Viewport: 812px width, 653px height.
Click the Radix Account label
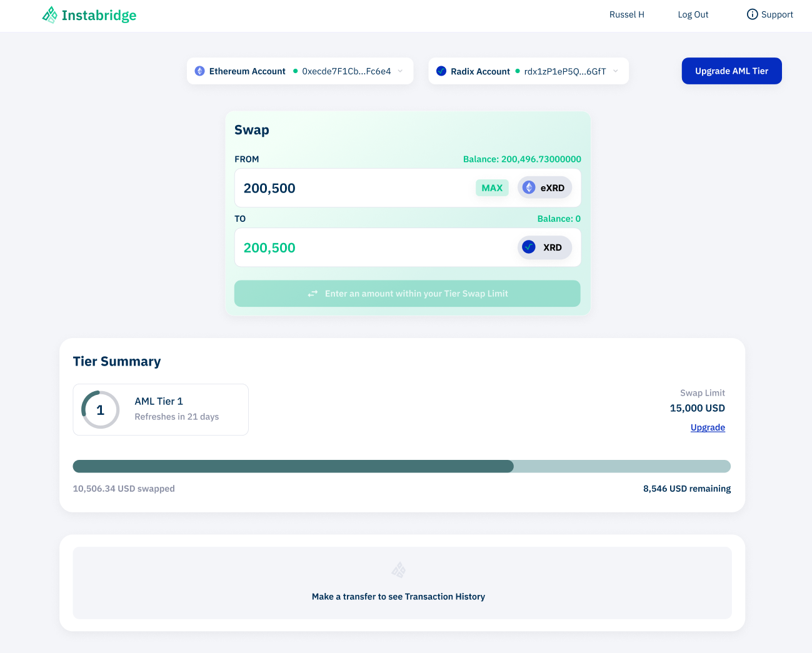click(x=480, y=71)
